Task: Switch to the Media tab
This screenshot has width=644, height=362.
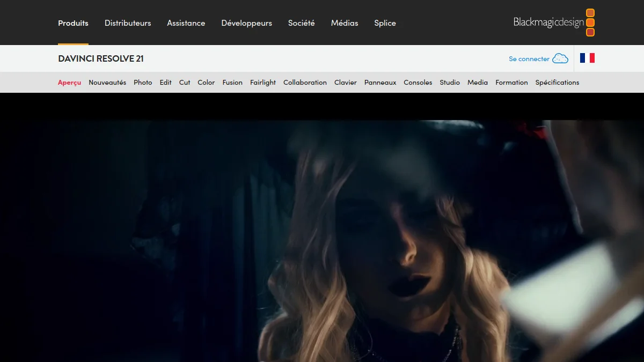Action: [478, 83]
